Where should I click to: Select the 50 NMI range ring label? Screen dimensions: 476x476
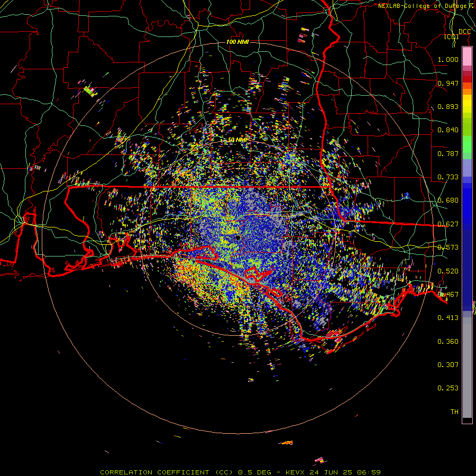[237, 140]
